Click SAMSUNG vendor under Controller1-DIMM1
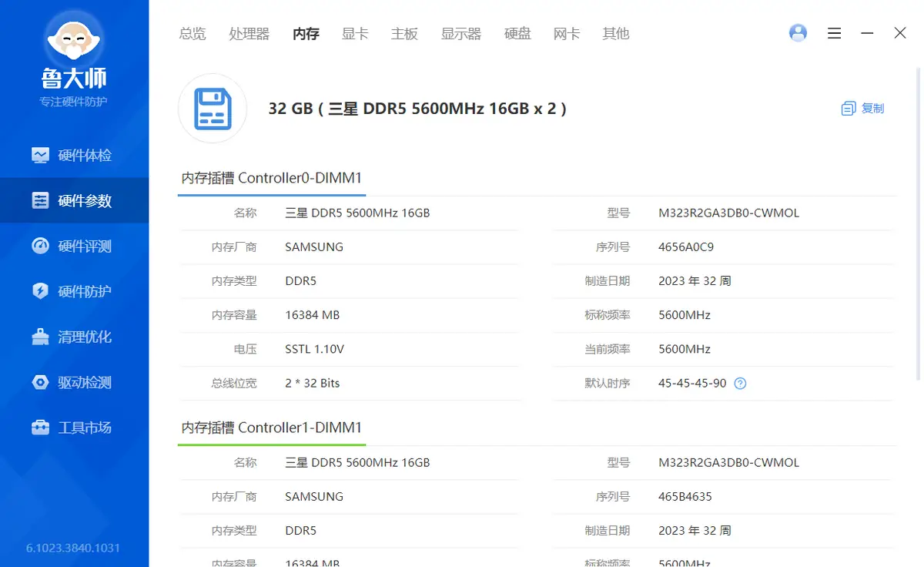This screenshot has width=924, height=567. pos(314,497)
